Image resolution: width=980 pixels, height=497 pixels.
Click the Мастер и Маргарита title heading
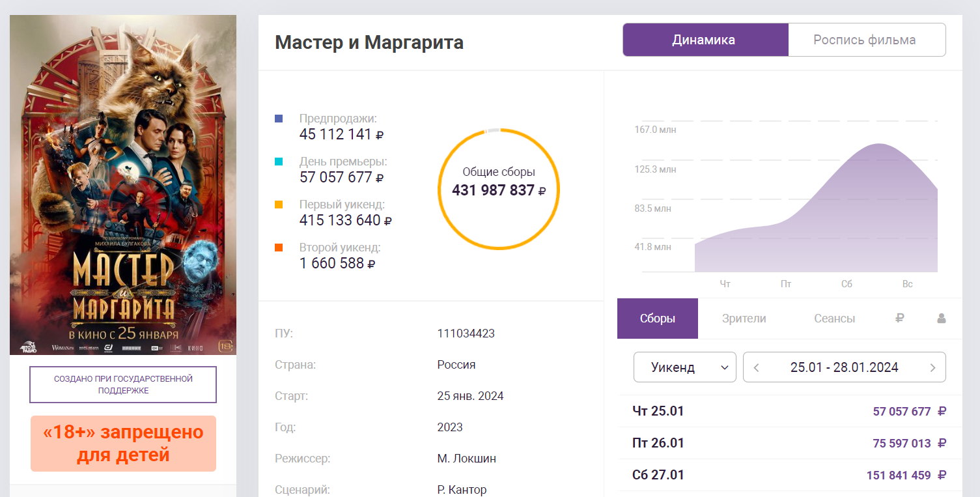tap(369, 43)
